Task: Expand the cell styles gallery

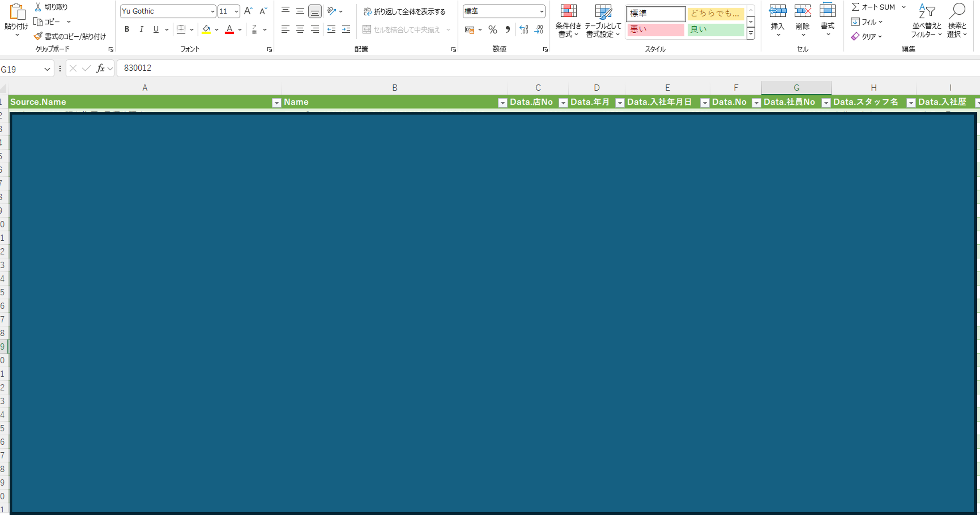Action: pyautogui.click(x=751, y=34)
